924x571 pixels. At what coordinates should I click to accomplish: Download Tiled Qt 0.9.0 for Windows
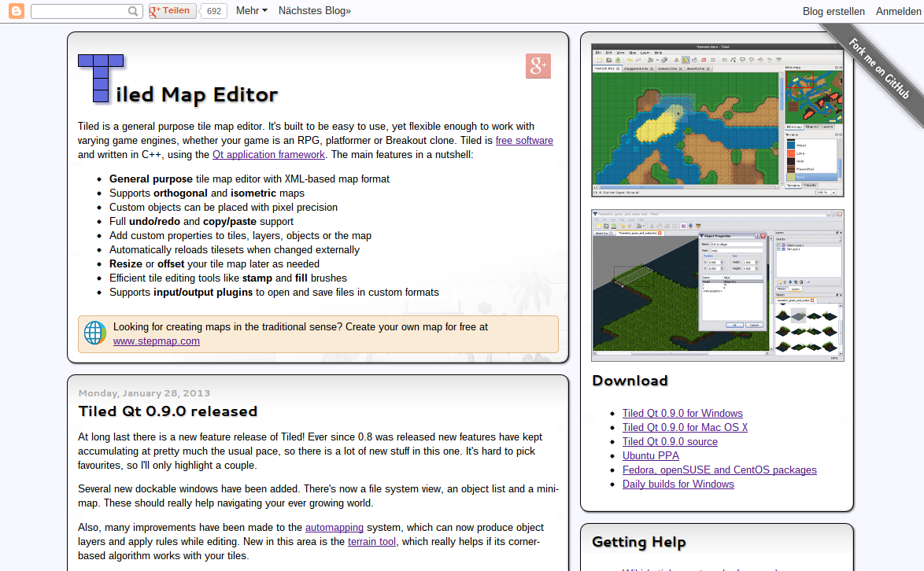click(682, 413)
